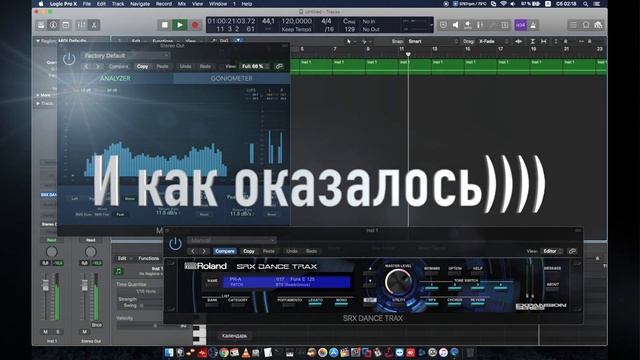Viewport: 640px width, 360px height.
Task: Mute the Stereo Out channel strip
Action: (84, 332)
